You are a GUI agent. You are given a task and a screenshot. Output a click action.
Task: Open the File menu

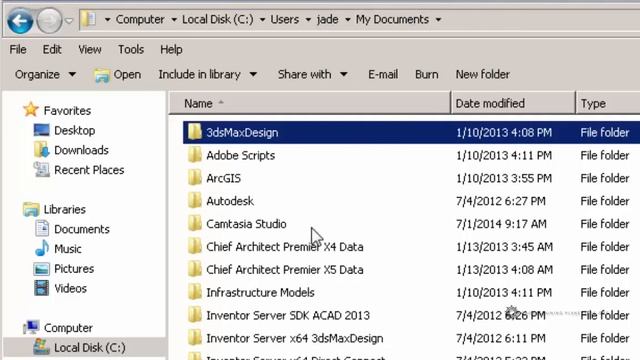click(18, 49)
